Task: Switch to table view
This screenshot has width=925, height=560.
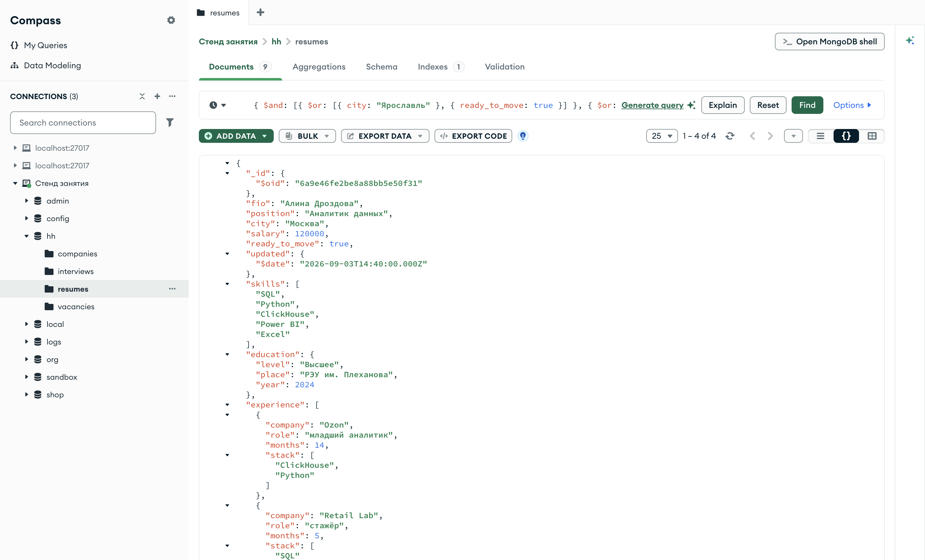Action: click(x=872, y=136)
